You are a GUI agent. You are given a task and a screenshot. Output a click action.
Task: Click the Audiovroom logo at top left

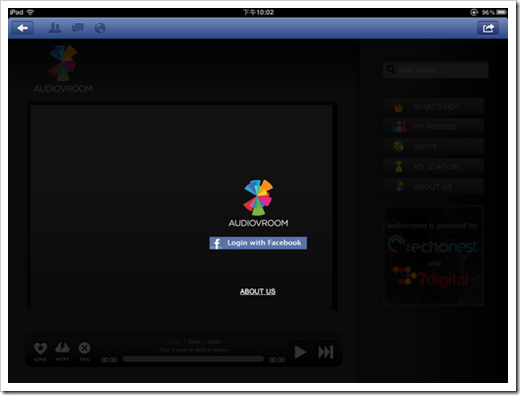63,69
